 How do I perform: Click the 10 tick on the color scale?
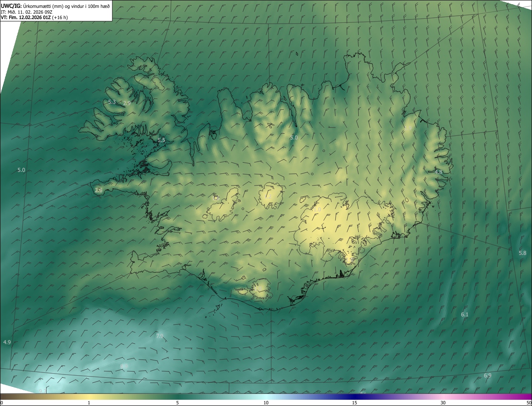(x=266, y=403)
